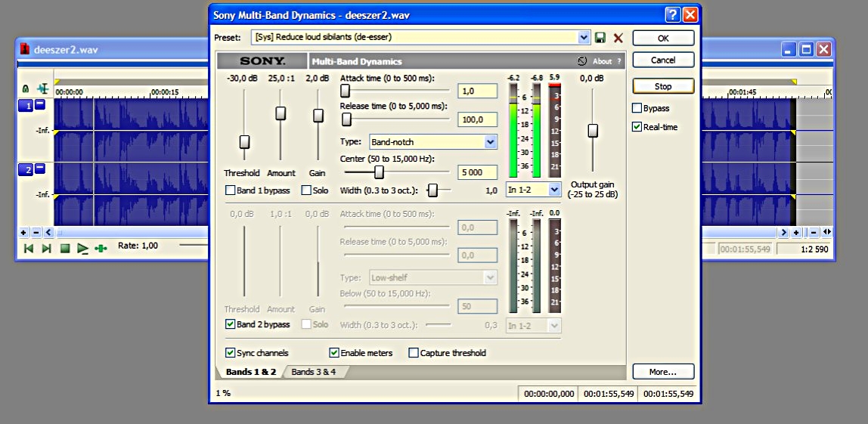Select channel 2 label button
The image size is (868, 424).
coord(26,169)
